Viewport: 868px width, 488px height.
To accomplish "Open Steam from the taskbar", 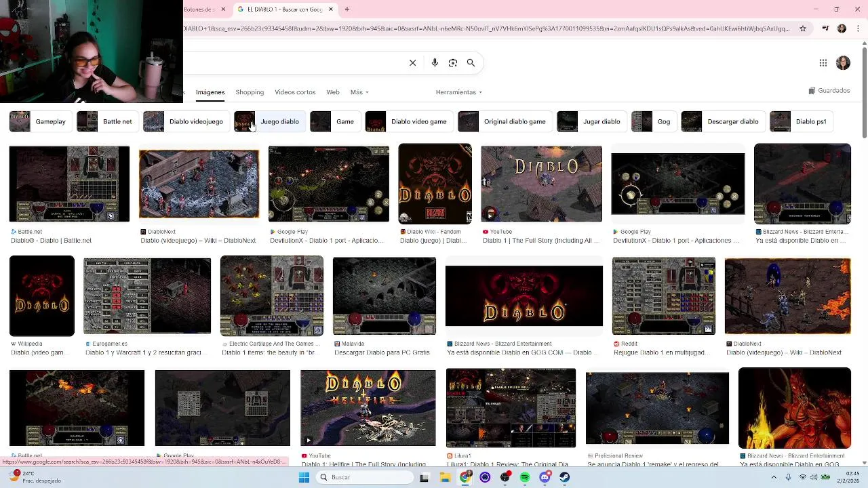I will 564,477.
